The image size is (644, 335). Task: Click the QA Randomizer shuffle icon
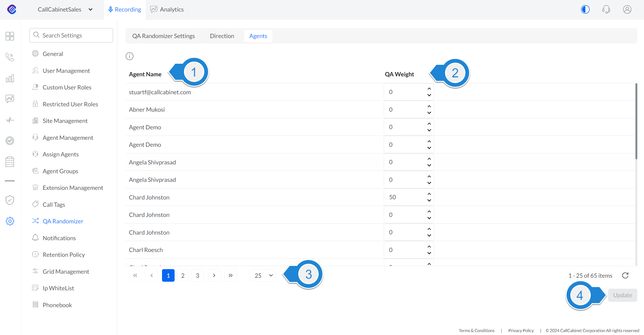35,221
